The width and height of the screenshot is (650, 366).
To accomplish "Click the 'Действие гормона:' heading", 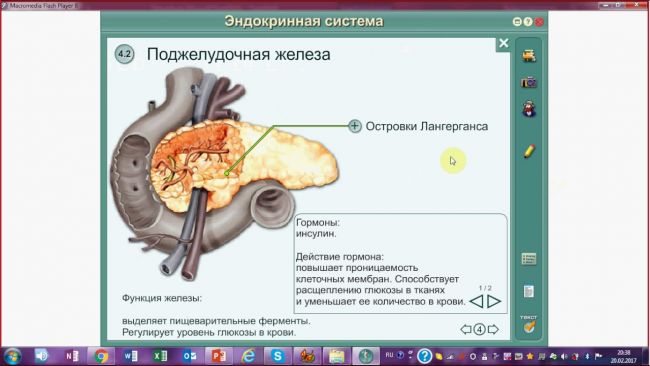I will (x=340, y=257).
